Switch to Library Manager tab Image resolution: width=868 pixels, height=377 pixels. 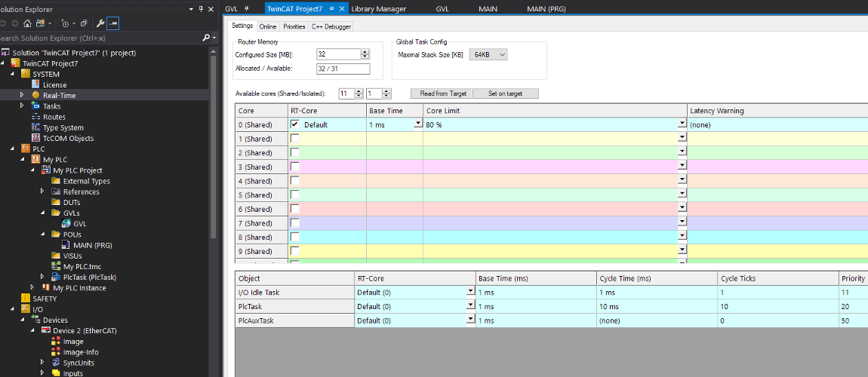pyautogui.click(x=379, y=9)
